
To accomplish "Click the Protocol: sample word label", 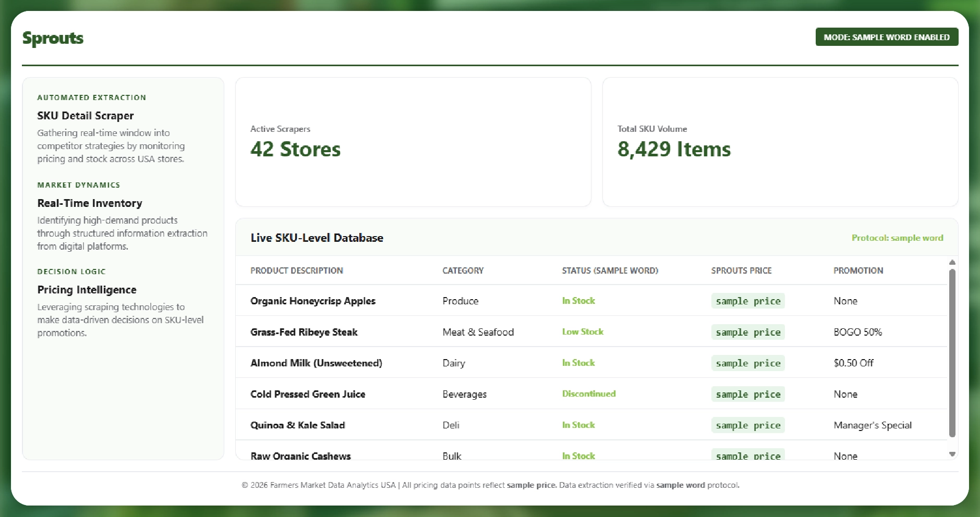I will click(897, 238).
